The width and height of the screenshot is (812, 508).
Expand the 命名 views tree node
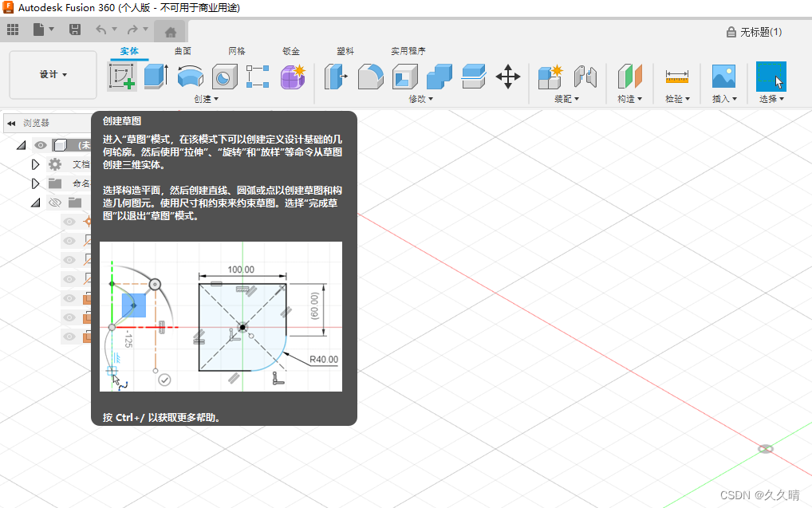point(35,184)
